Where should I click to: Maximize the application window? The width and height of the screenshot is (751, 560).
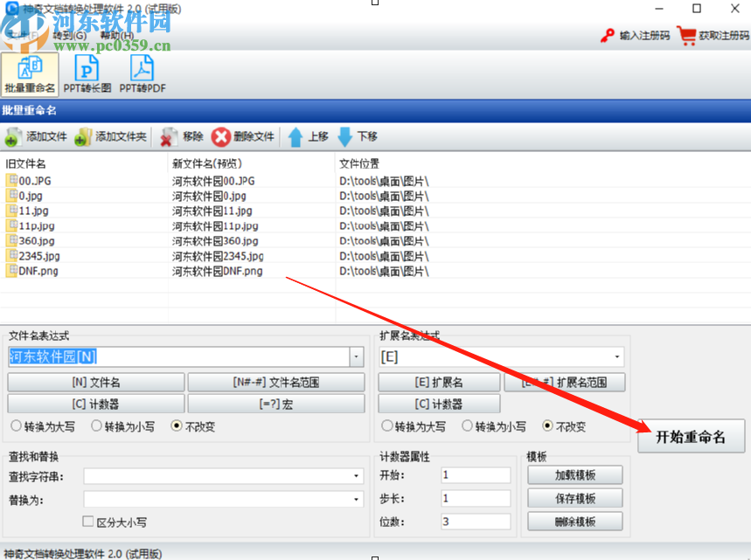pos(697,9)
